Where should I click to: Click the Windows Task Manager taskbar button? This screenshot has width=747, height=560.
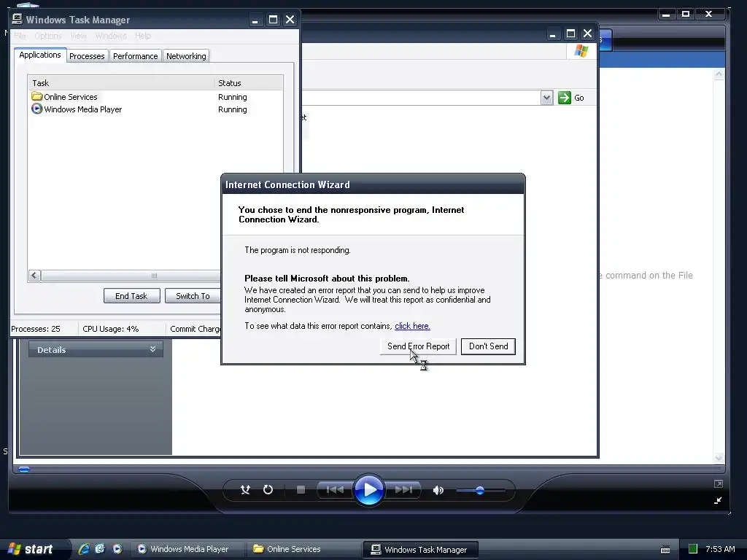coord(421,550)
